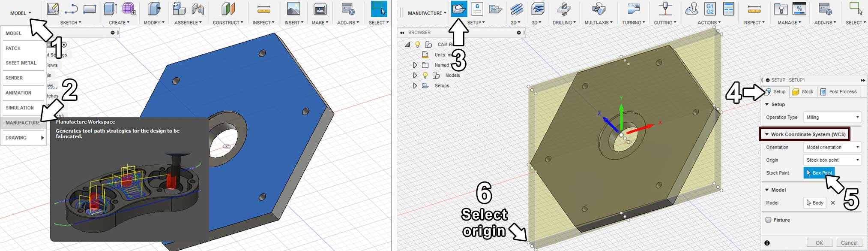Select the sketch Line/Arc tool icon
Image resolution: width=868 pixels, height=251 pixels.
click(x=71, y=9)
